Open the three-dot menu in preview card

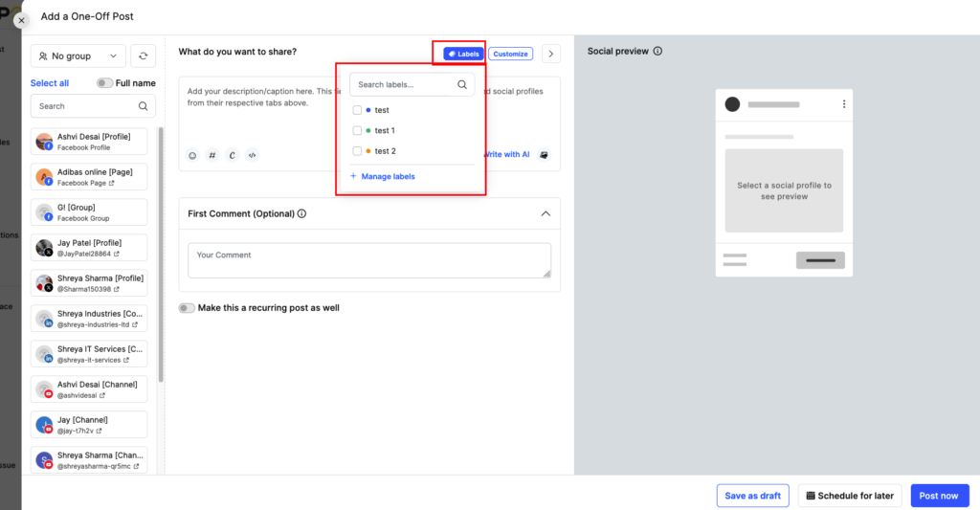pos(844,104)
